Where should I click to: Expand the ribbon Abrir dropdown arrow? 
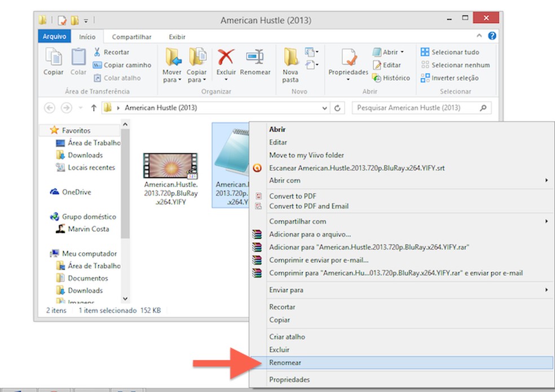coord(402,52)
